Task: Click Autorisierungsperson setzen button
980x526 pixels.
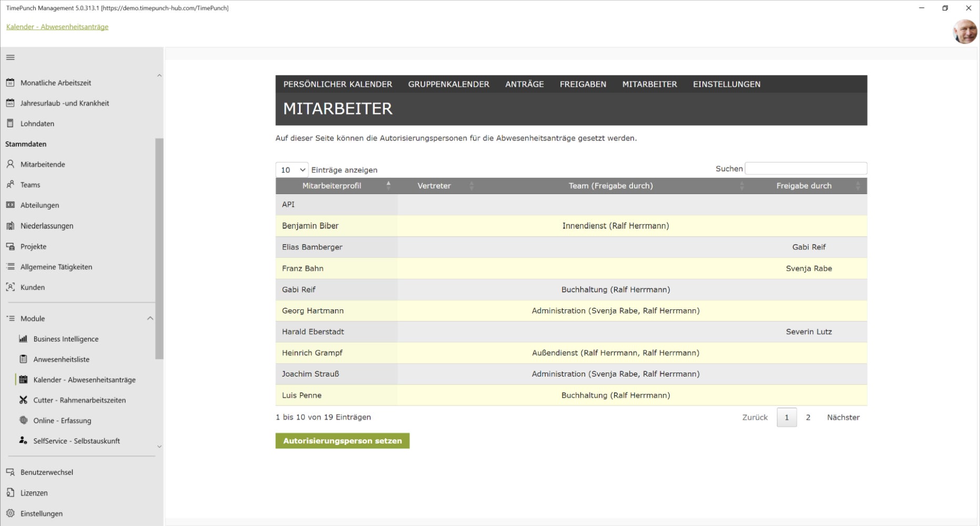Action: [x=342, y=441]
